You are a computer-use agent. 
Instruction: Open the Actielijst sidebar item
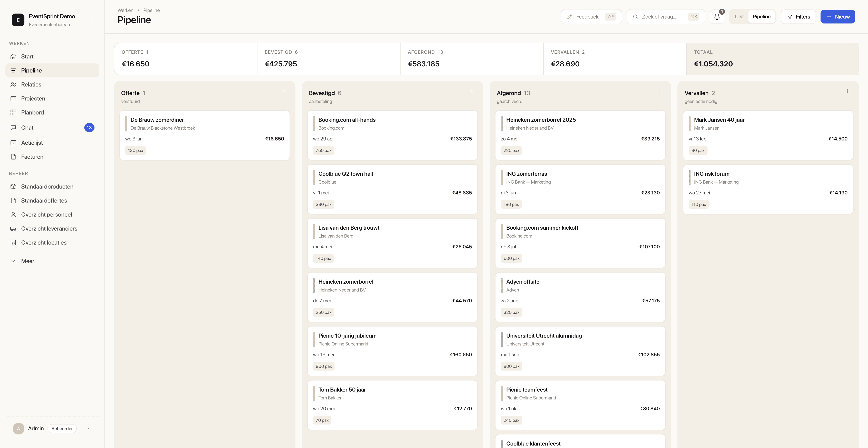pos(32,143)
